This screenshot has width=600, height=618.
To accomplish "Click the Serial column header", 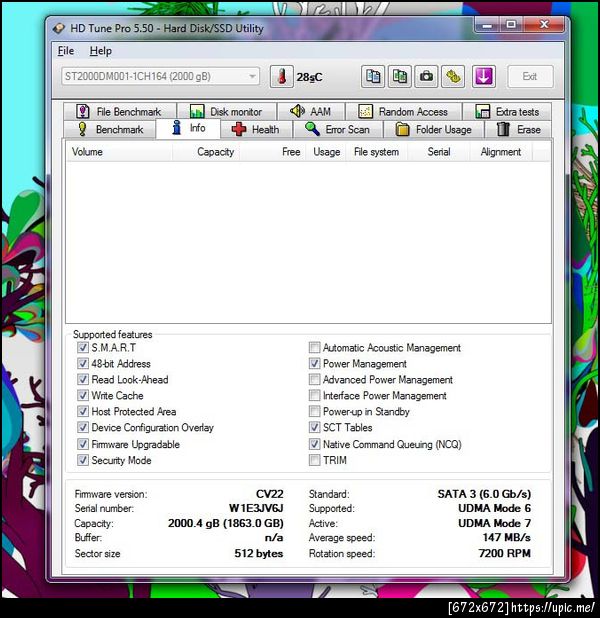I will click(438, 152).
